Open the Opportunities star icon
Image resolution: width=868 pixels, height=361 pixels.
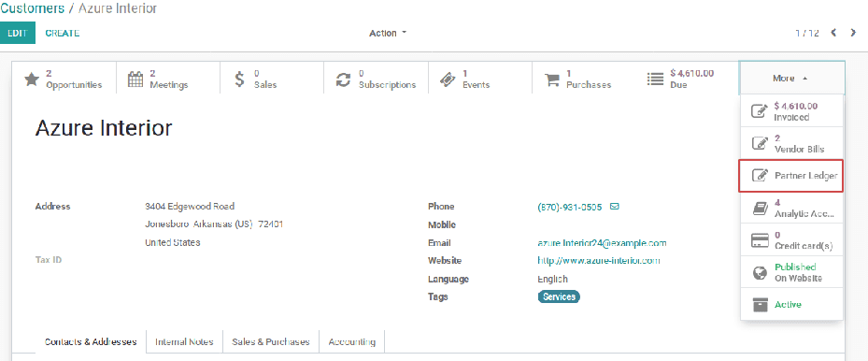pos(32,79)
